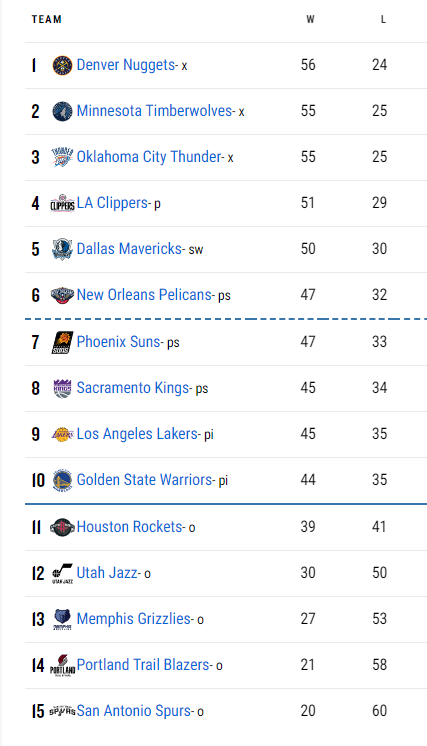Select the Oklahoma City Thunder logo
This screenshot has width=427, height=746.
click(x=62, y=157)
